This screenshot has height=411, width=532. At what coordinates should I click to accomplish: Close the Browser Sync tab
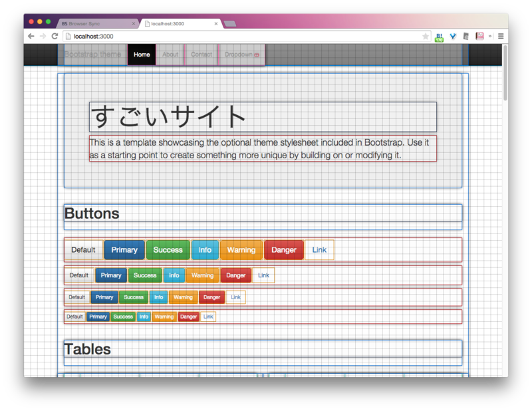tap(134, 23)
